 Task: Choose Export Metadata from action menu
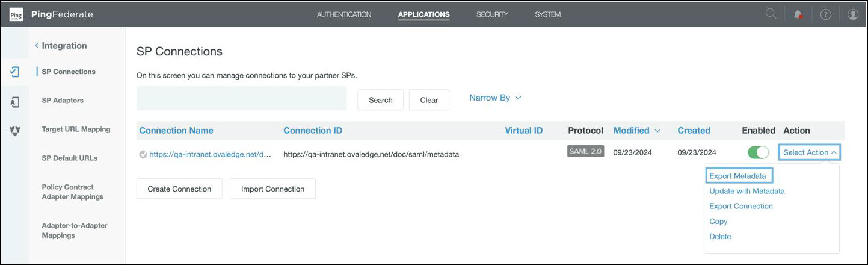pyautogui.click(x=737, y=176)
